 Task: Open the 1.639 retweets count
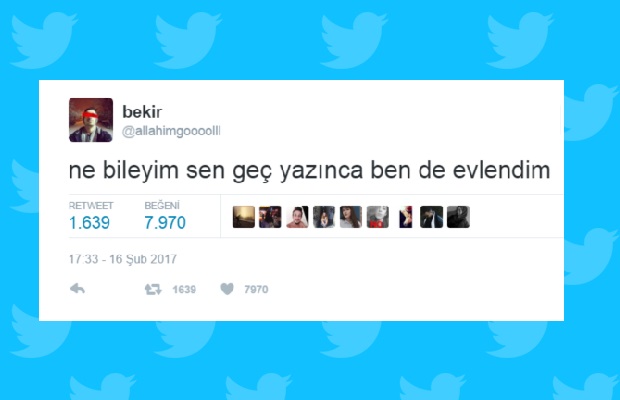click(89, 223)
